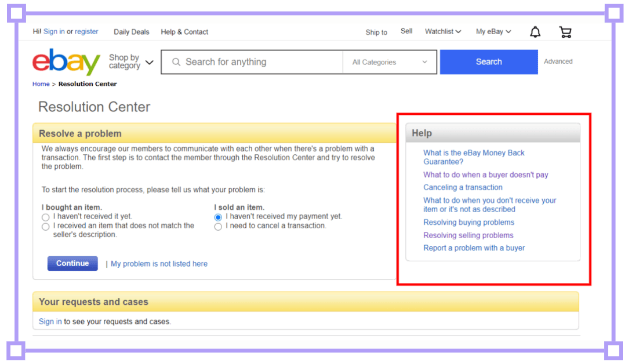Image resolution: width=625 pixels, height=364 pixels.
Task: Click Ship to in the header
Action: (376, 32)
